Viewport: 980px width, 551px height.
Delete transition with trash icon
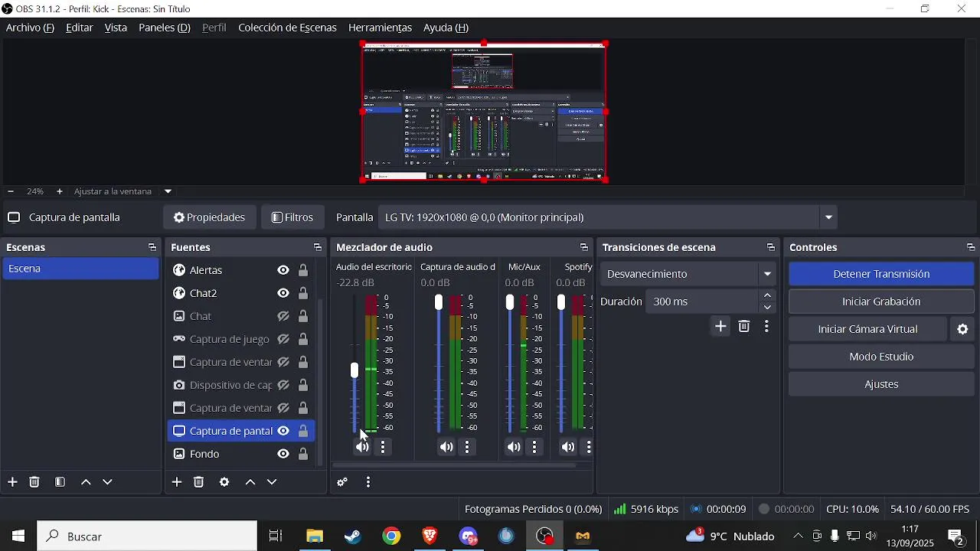click(x=745, y=327)
